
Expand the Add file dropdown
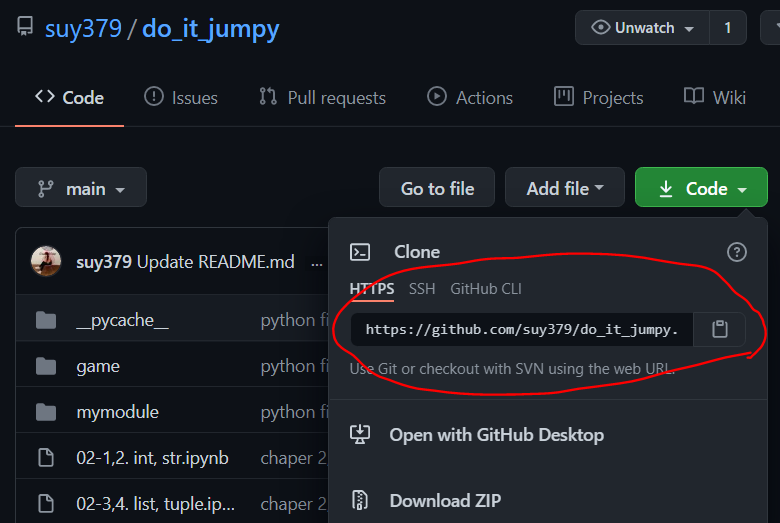tap(565, 187)
